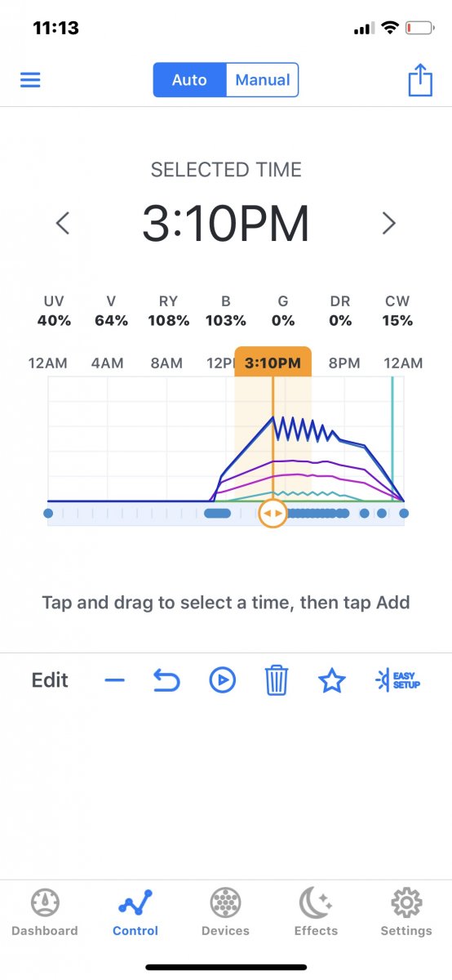
Task: Open the hamburger menu
Action: point(30,80)
